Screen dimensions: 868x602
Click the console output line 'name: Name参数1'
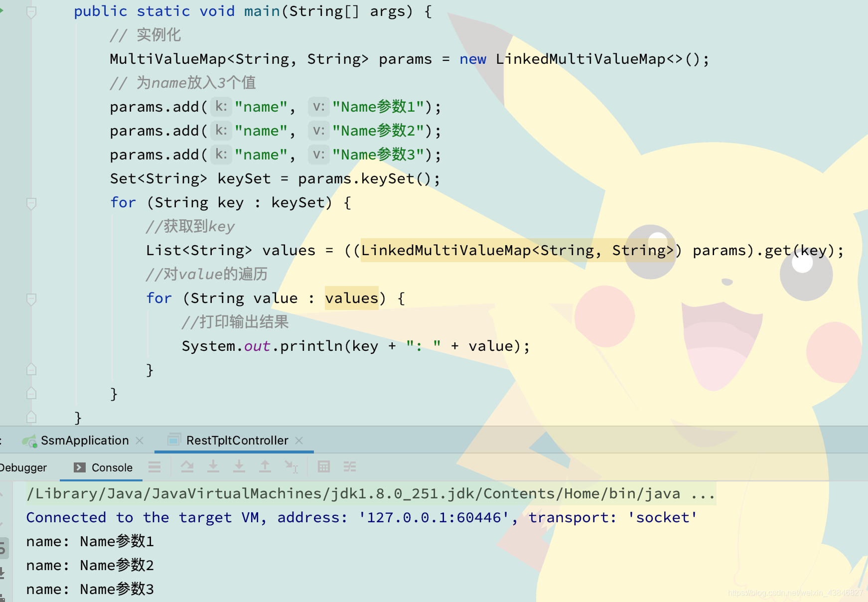(90, 541)
